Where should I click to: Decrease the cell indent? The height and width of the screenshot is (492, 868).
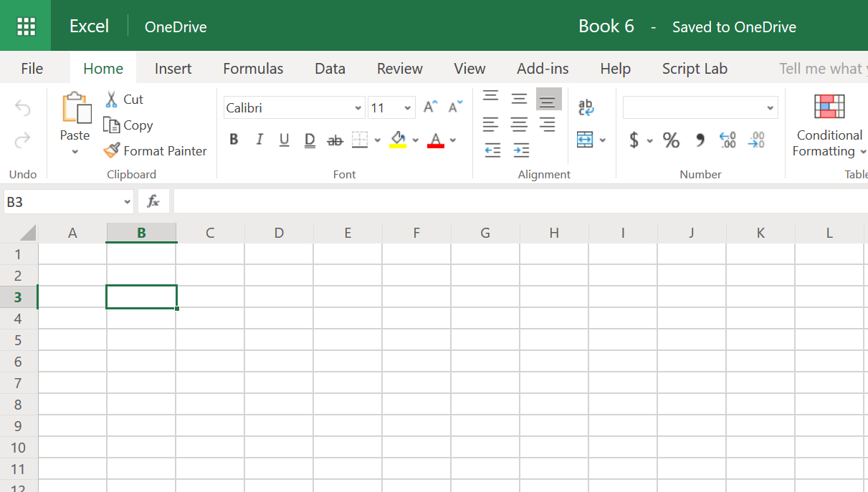492,150
